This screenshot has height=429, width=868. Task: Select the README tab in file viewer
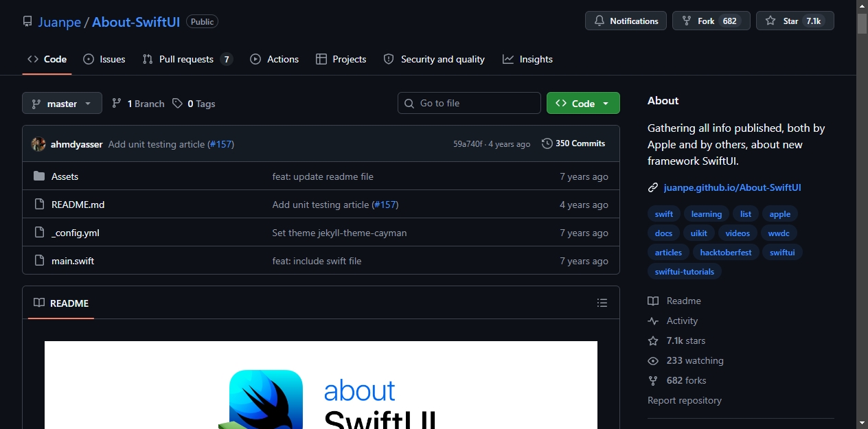tap(61, 303)
